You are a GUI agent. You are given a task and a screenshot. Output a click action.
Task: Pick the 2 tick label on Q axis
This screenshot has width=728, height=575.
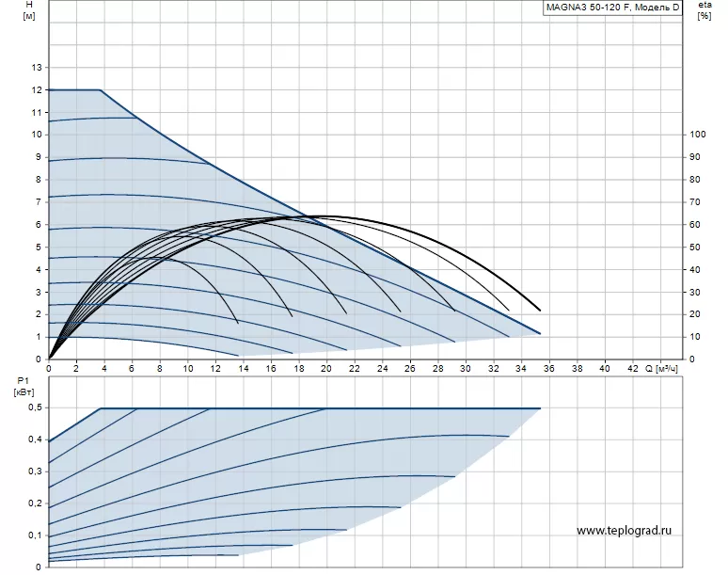coord(76,369)
